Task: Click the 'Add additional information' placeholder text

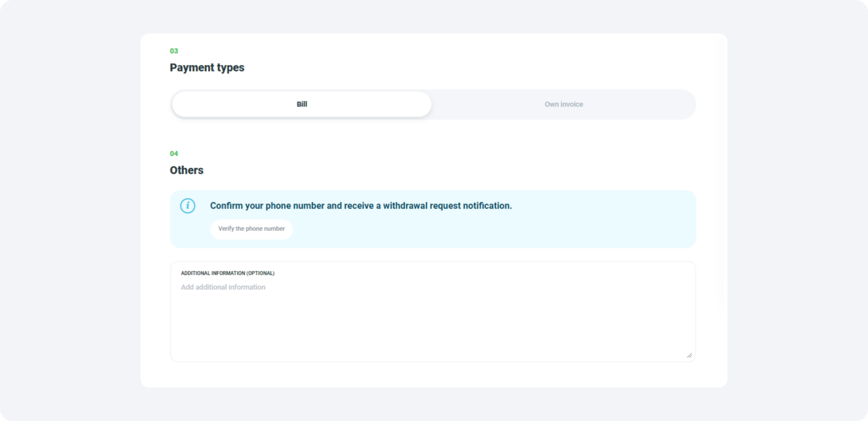Action: (223, 287)
